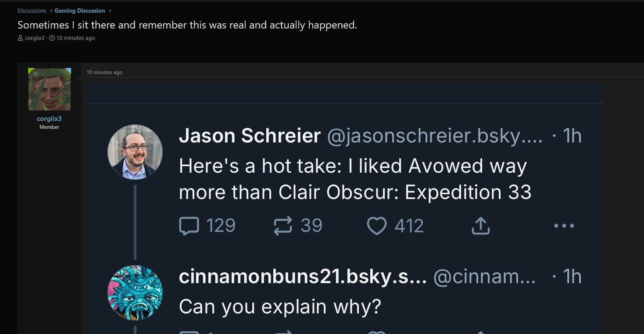The image size is (644, 334).
Task: Click the "Can you explain why?" reply text
Action: pyautogui.click(x=280, y=306)
